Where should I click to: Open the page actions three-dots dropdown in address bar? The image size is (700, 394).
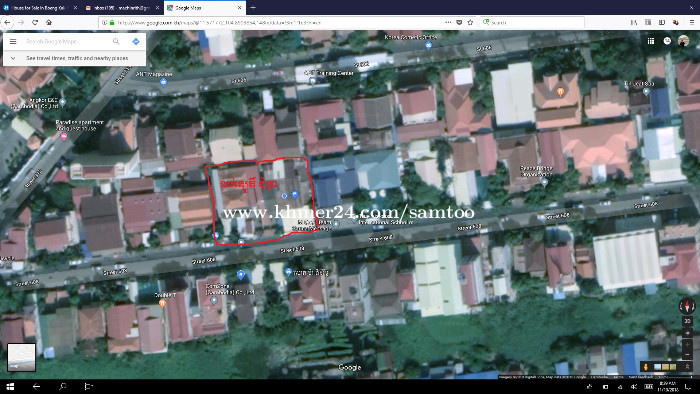click(448, 22)
